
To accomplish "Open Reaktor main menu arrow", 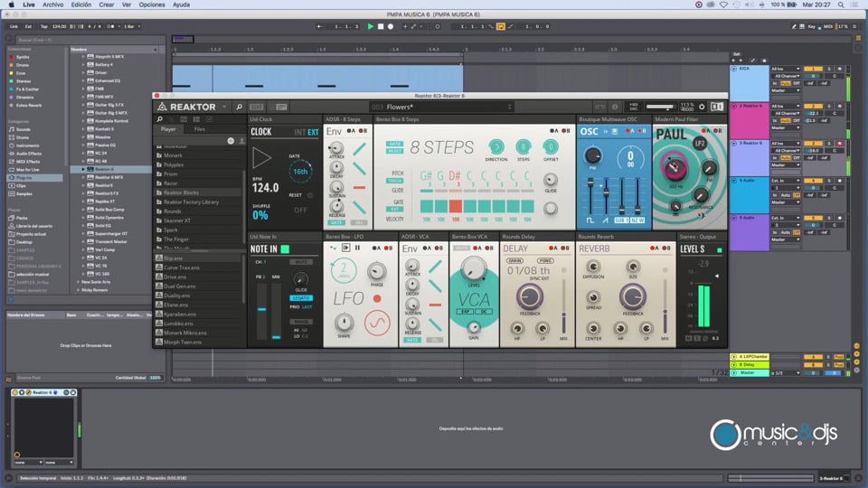I will pos(224,107).
